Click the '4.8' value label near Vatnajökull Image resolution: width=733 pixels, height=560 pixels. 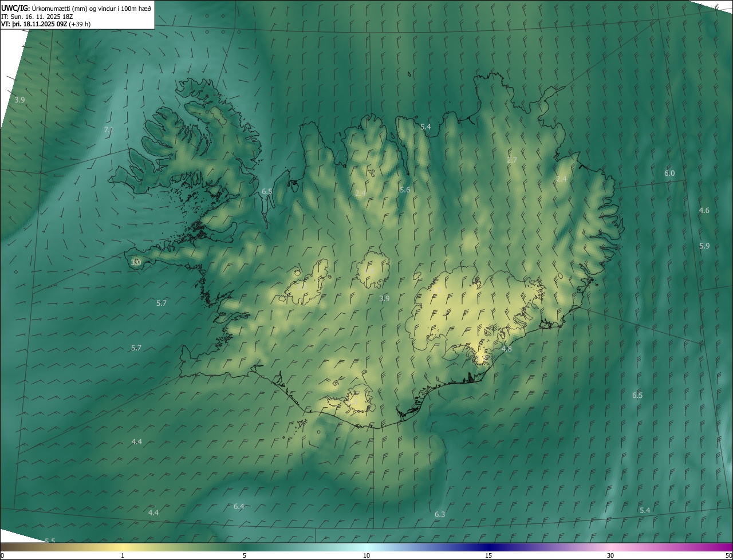tap(507, 349)
